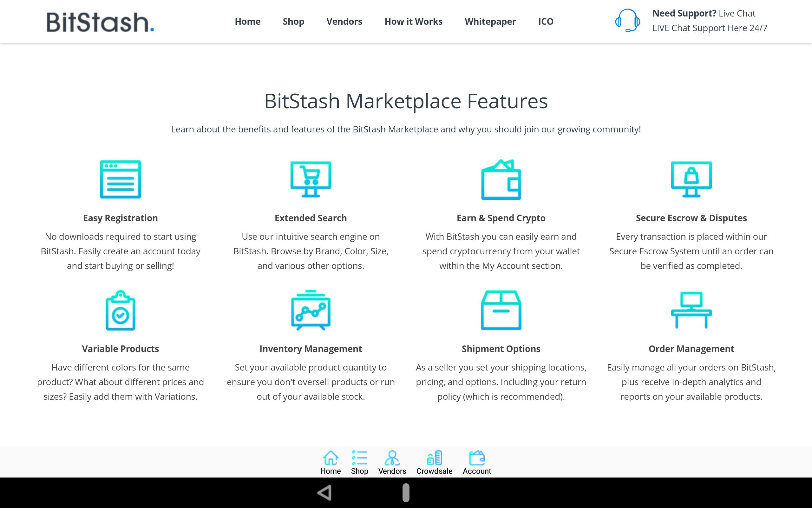Image resolution: width=812 pixels, height=508 pixels.
Task: Open the Whitepaper menu item
Action: coord(490,22)
